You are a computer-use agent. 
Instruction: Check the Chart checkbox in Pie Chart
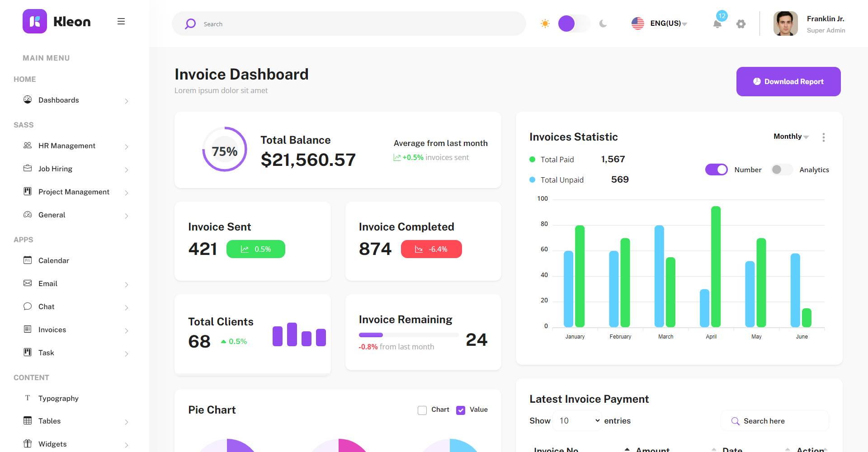(x=422, y=410)
